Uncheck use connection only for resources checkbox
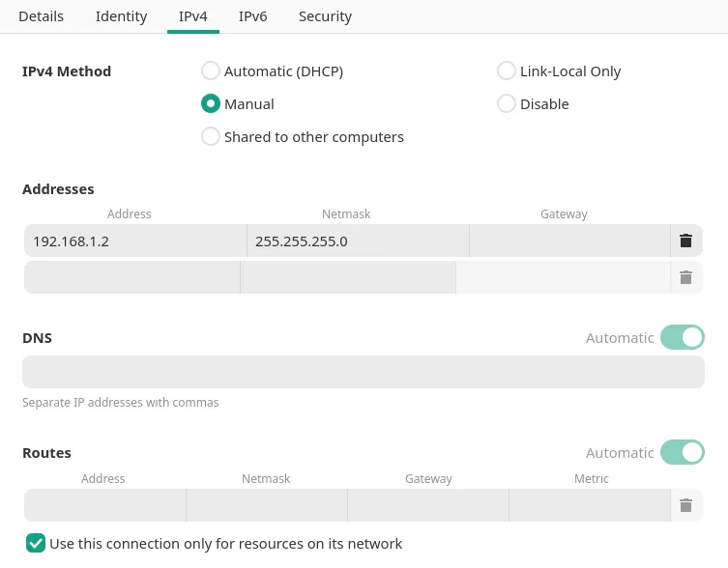Viewport: 728px width, 568px height. [36, 543]
